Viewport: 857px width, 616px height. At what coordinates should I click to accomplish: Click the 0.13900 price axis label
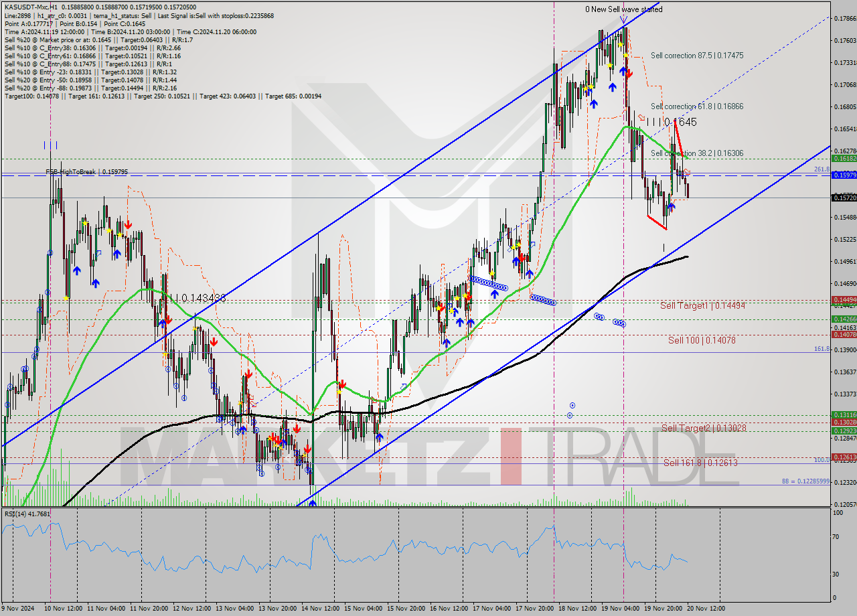point(844,350)
